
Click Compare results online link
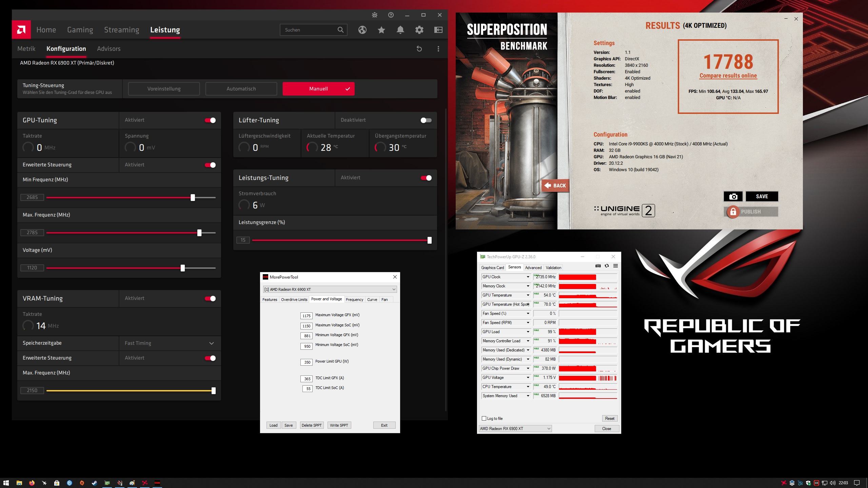728,76
